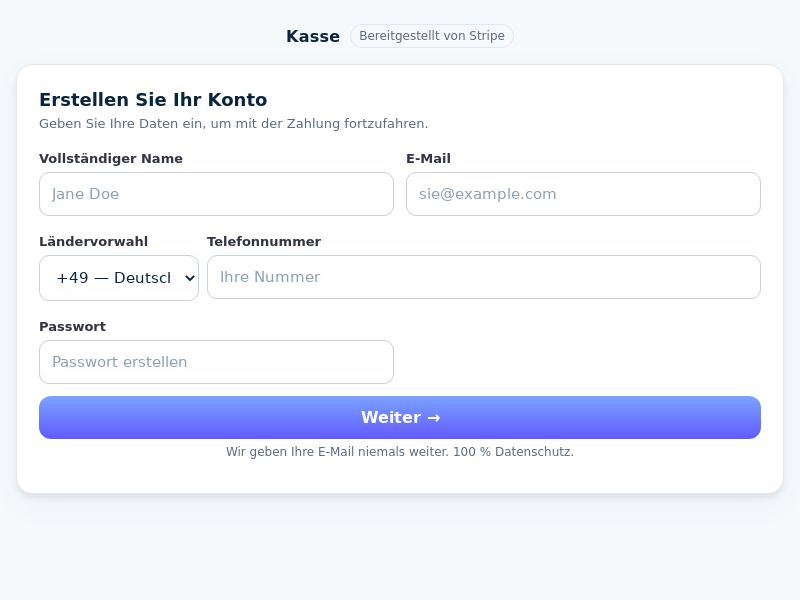The width and height of the screenshot is (800, 600).
Task: Click the Passwort label
Action: (x=72, y=326)
